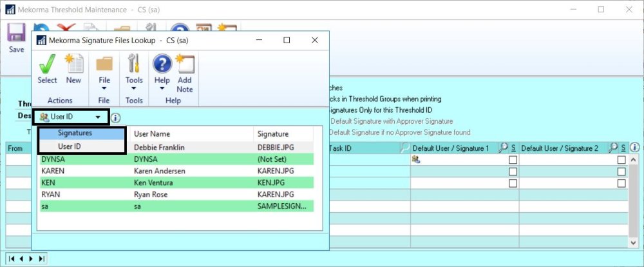Tick first row checkbox under Signature 1
644x267 pixels.
pyautogui.click(x=513, y=160)
